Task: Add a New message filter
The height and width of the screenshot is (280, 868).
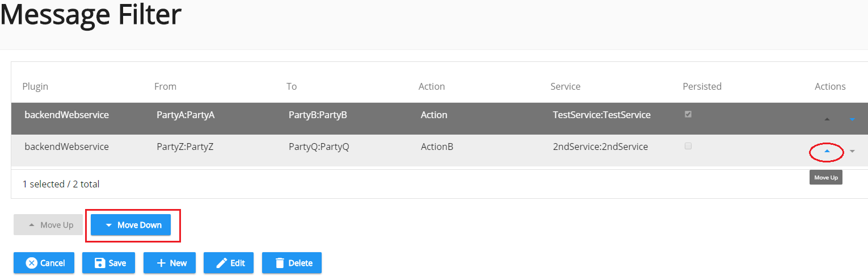Action: click(170, 263)
